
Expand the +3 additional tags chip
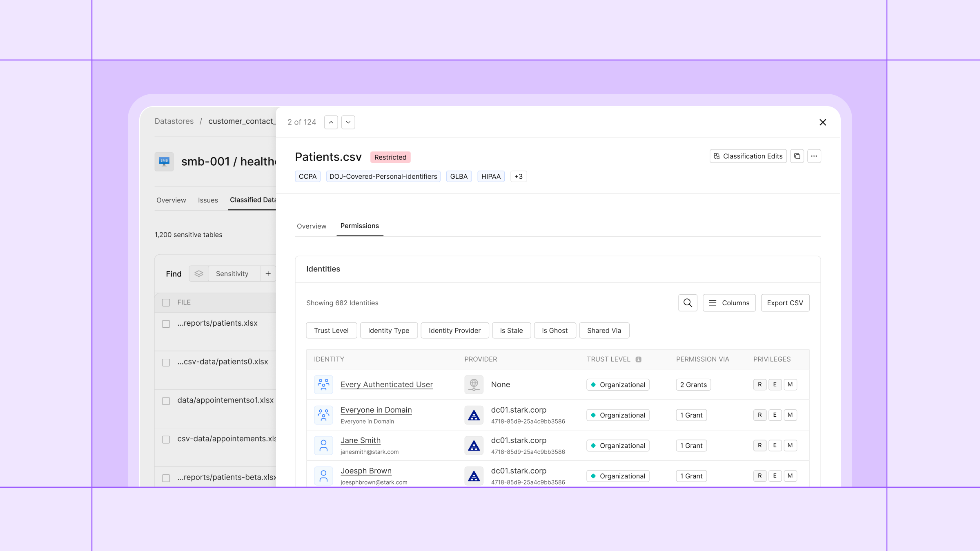tap(518, 176)
